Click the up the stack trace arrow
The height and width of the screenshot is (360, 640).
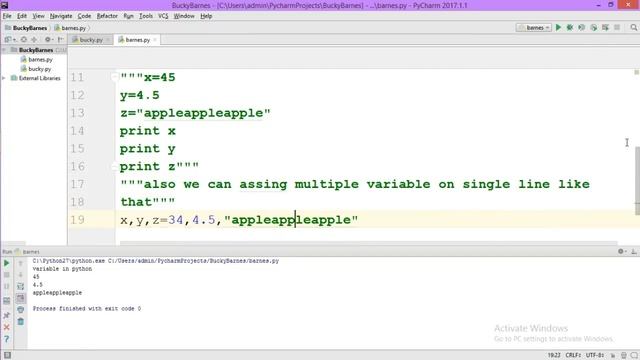tap(20, 263)
